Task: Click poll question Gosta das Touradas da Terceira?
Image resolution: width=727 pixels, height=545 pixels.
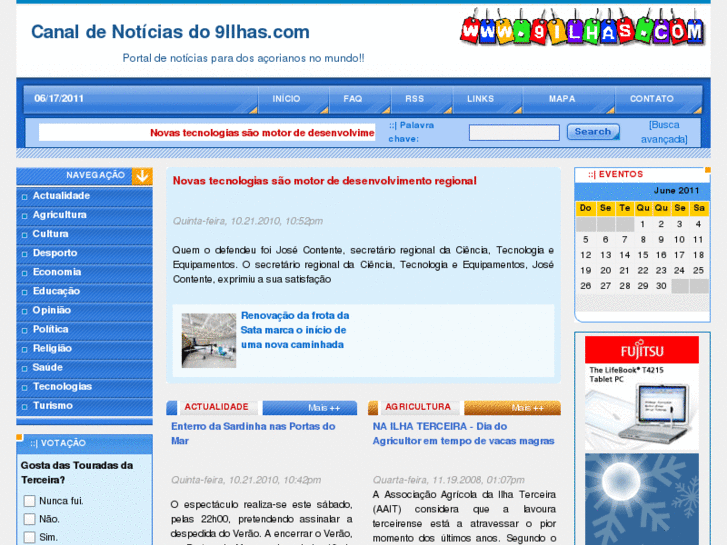Action: [x=77, y=473]
